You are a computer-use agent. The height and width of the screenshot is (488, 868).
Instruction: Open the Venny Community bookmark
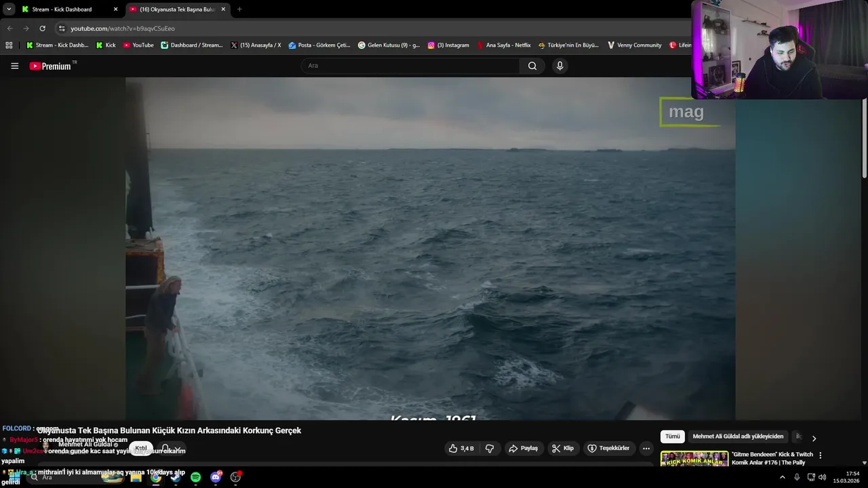pos(634,45)
